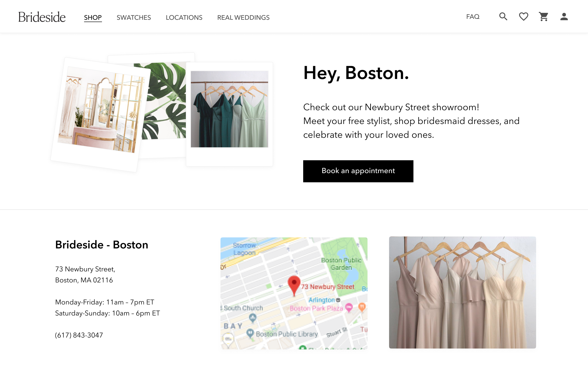Open the user account icon
The image size is (588, 377).
(x=564, y=17)
